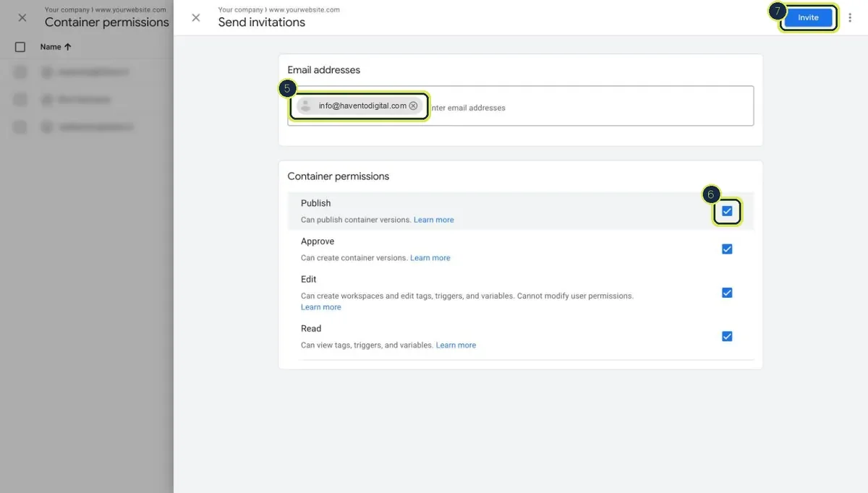
Task: Toggle the Read permission checkbox
Action: coord(727,336)
